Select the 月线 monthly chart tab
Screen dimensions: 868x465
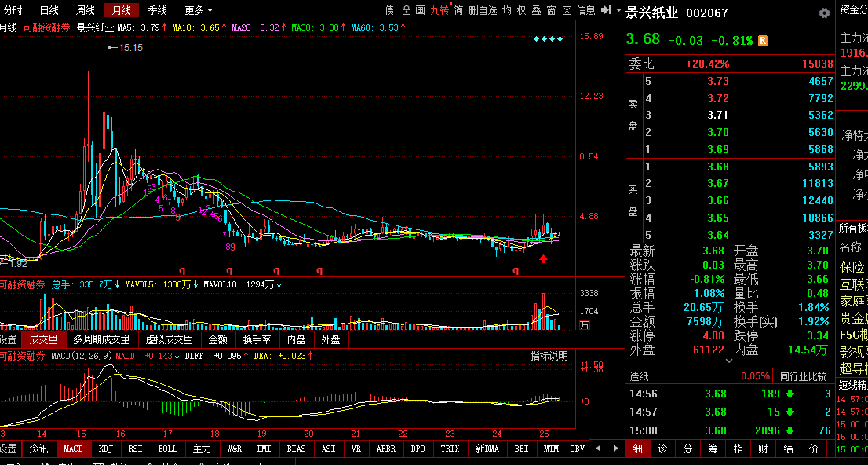[x=121, y=10]
